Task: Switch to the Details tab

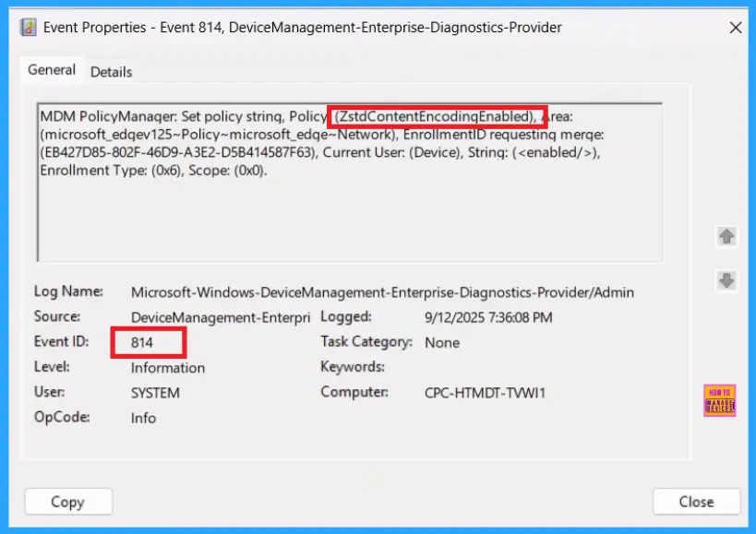Action: pyautogui.click(x=111, y=72)
